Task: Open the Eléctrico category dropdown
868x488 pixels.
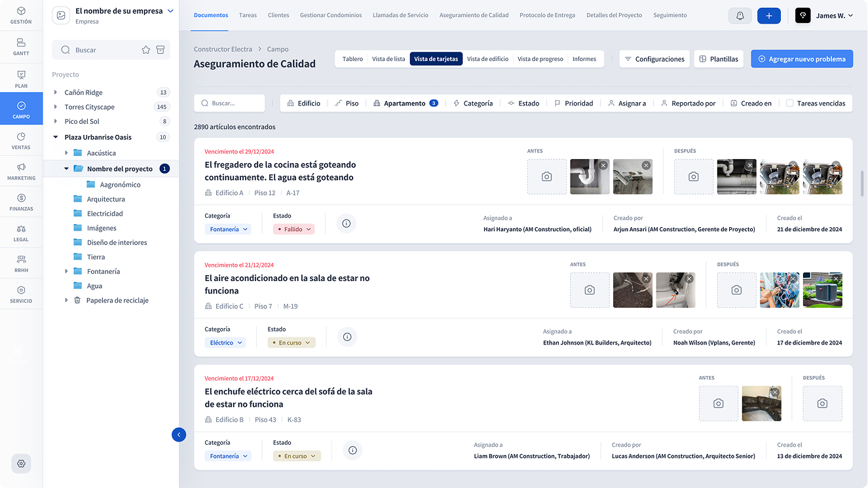Action: [x=225, y=343]
